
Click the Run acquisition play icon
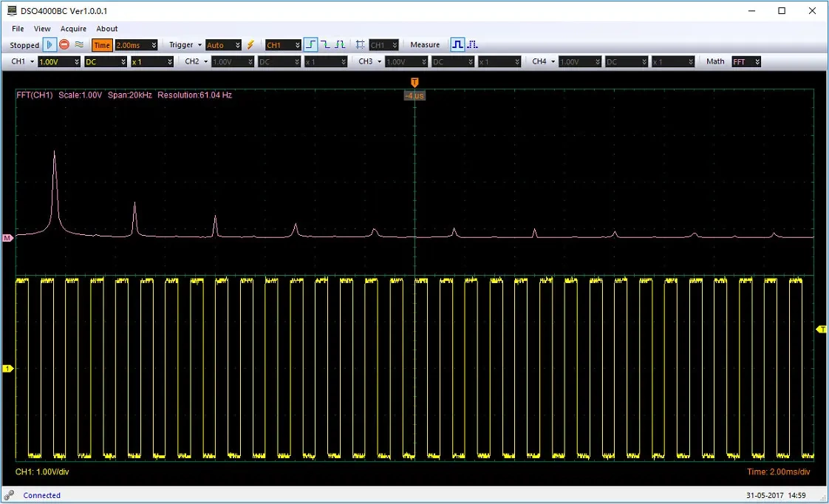50,45
